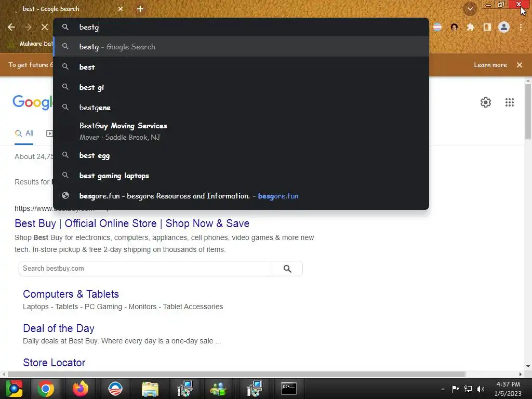Show hidden tray icons arrow
This screenshot has width=532, height=399.
[443, 389]
